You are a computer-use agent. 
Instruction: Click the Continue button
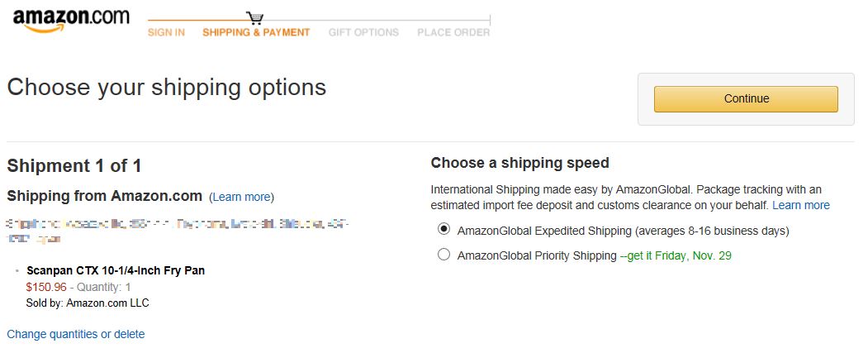746,99
